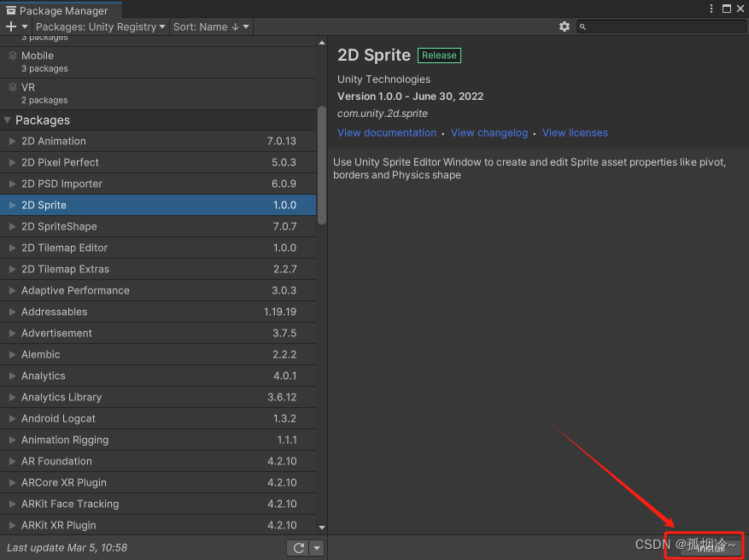The width and height of the screenshot is (749, 560).
Task: Open the add package dropdown arrow
Action: click(25, 26)
